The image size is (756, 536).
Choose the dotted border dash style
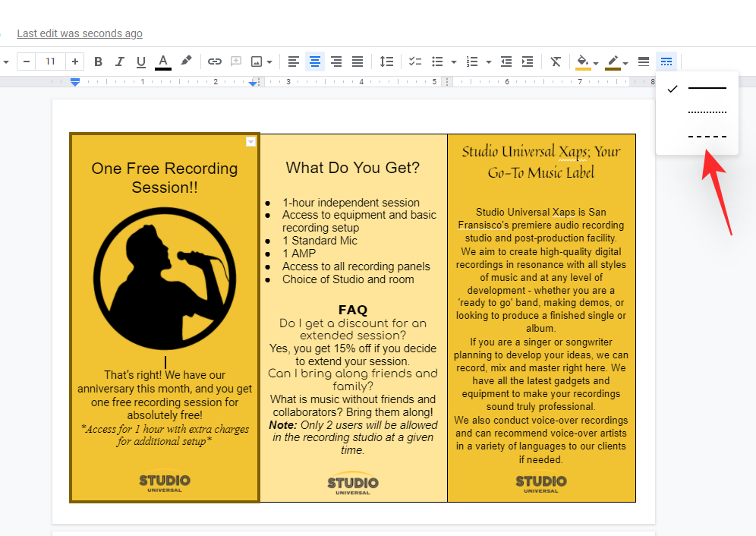point(707,112)
